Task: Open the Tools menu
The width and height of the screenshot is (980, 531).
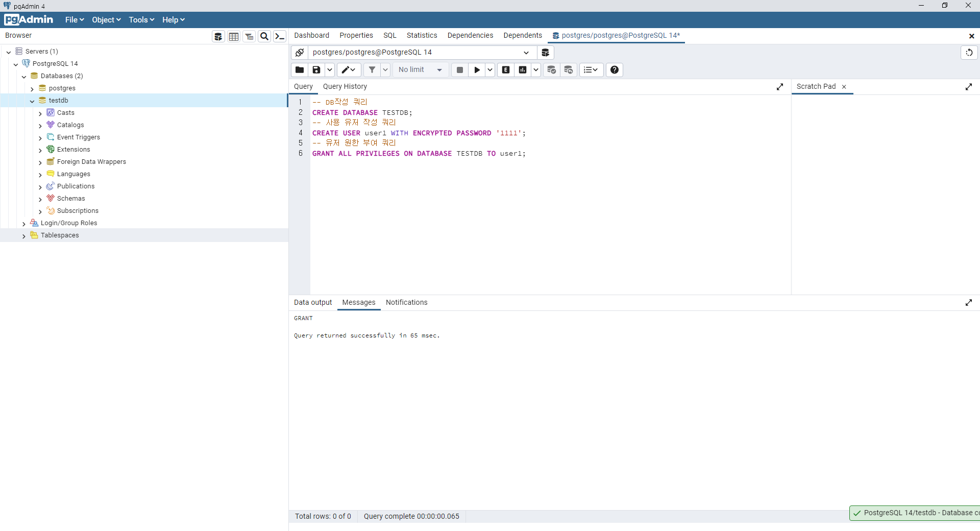Action: coord(141,20)
